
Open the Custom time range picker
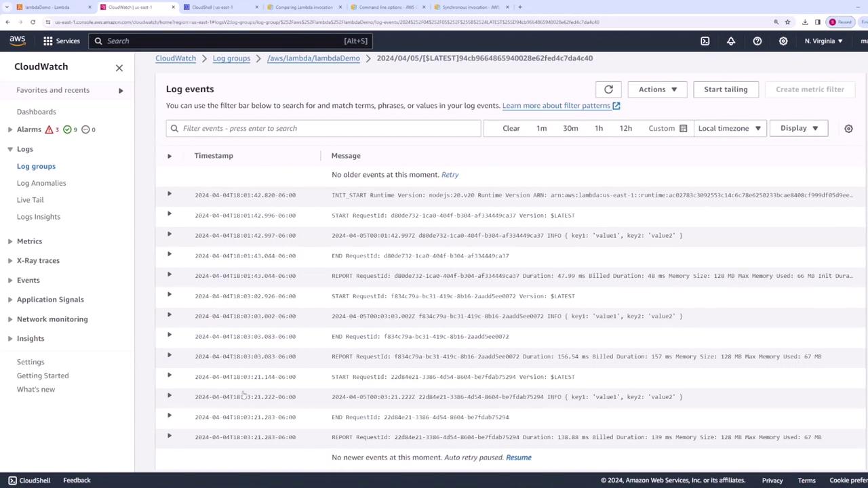[667, 129]
